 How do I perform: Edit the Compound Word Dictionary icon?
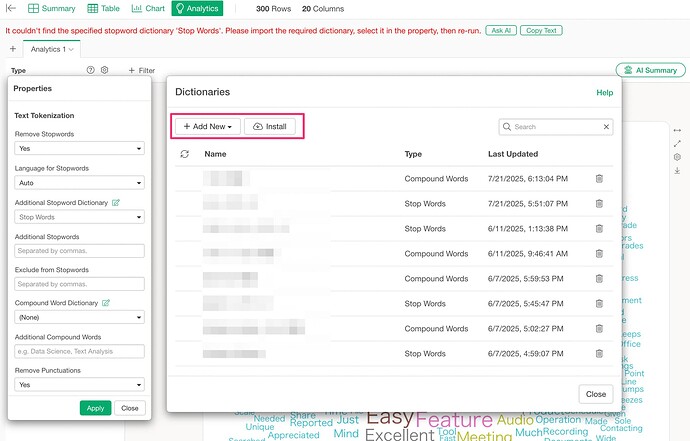(106, 303)
